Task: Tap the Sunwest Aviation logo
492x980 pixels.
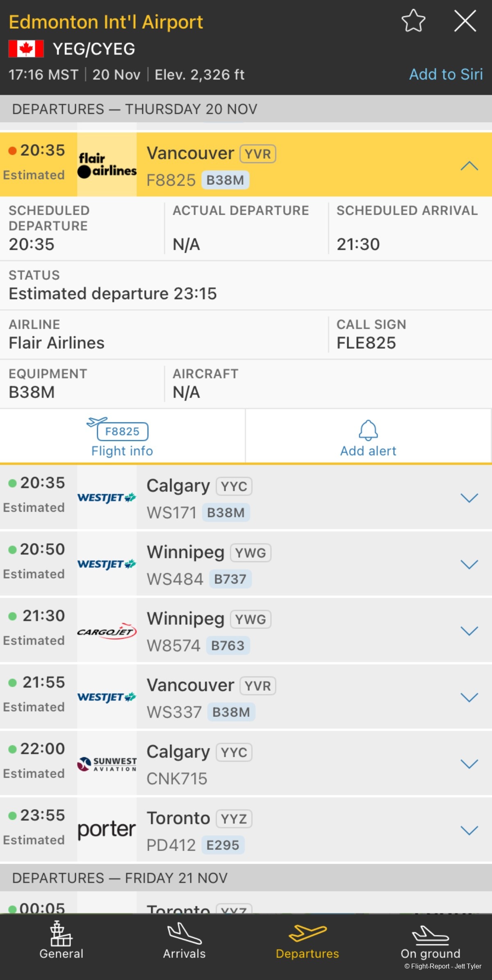Action: coord(107,764)
